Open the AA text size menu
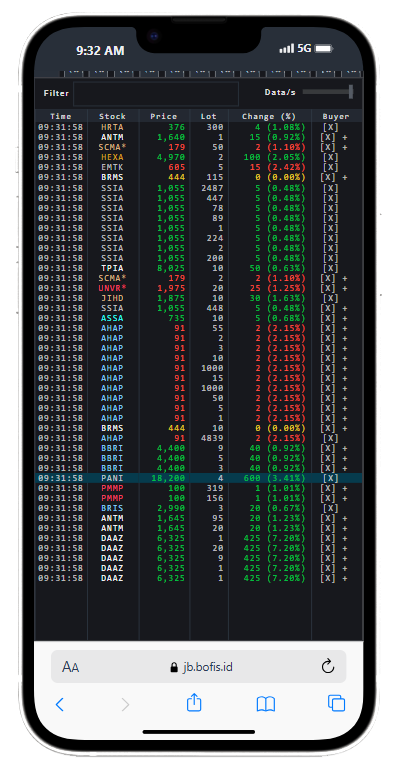Screen dimensions: 404x768 71,667
